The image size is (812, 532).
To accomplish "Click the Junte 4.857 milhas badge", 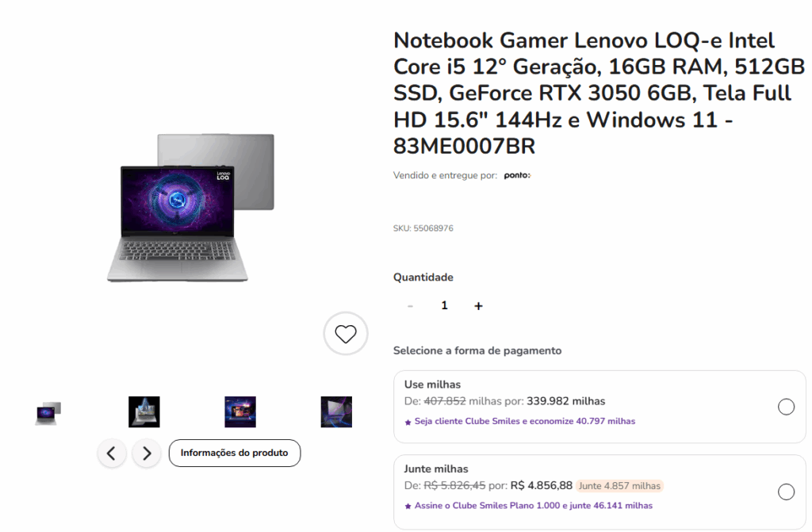I will click(x=619, y=486).
